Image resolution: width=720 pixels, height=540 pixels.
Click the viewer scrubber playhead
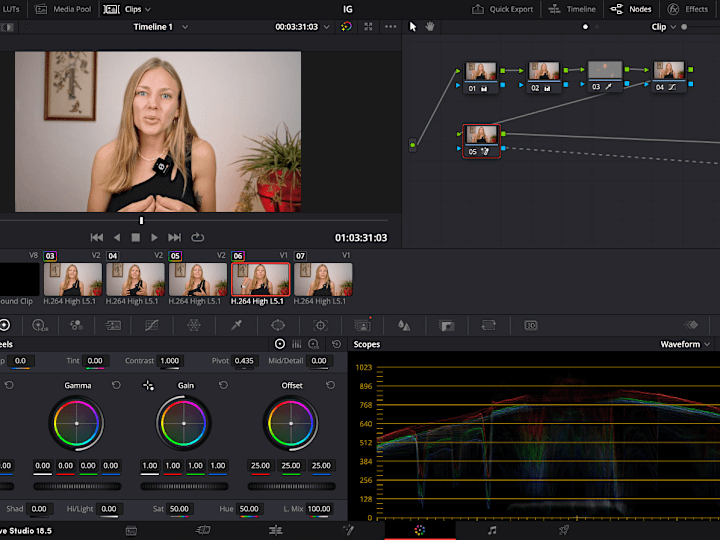141,221
